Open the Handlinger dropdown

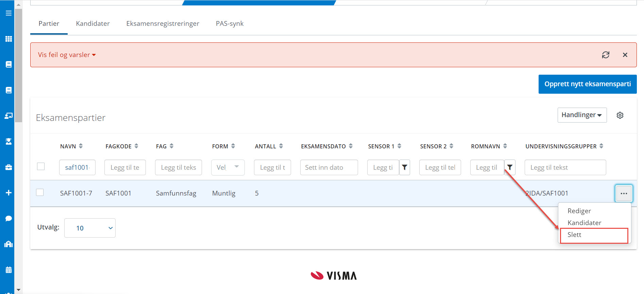(582, 115)
